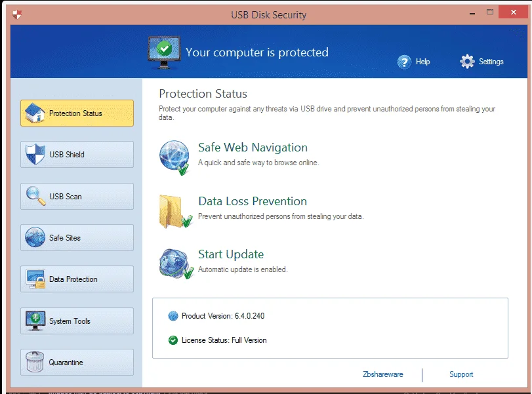Select the System Tools section
This screenshot has width=532, height=394.
point(77,321)
